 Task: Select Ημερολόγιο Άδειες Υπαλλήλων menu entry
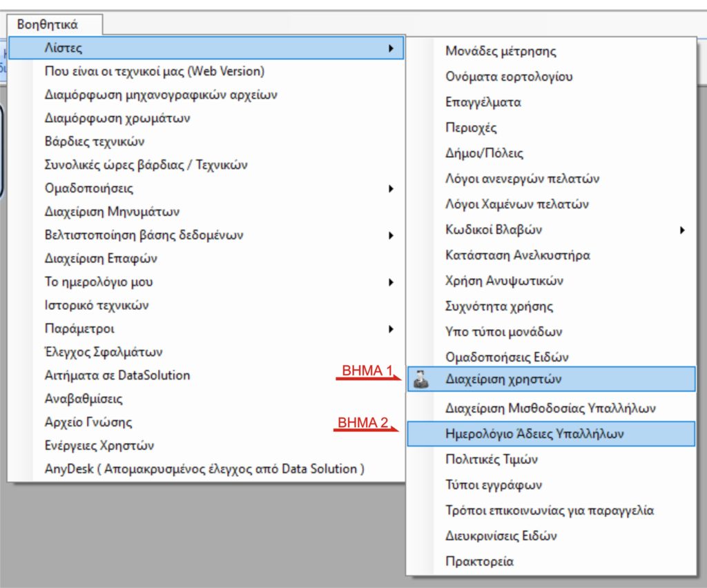pyautogui.click(x=534, y=434)
